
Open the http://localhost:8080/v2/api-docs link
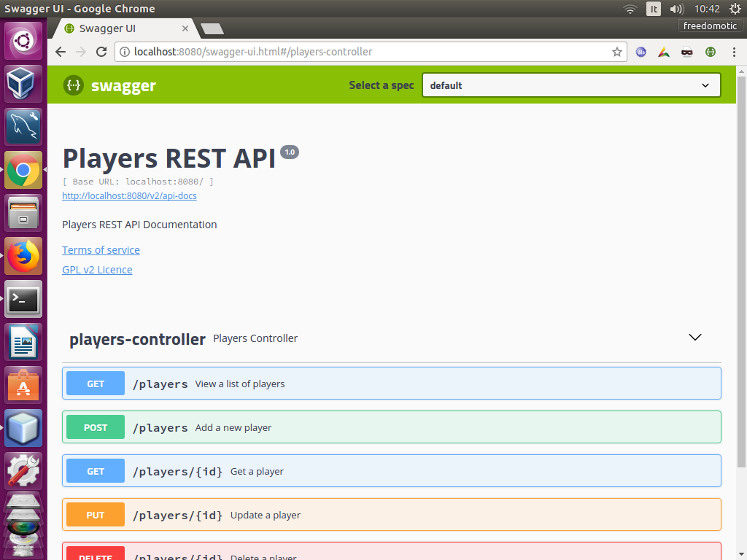pyautogui.click(x=129, y=195)
